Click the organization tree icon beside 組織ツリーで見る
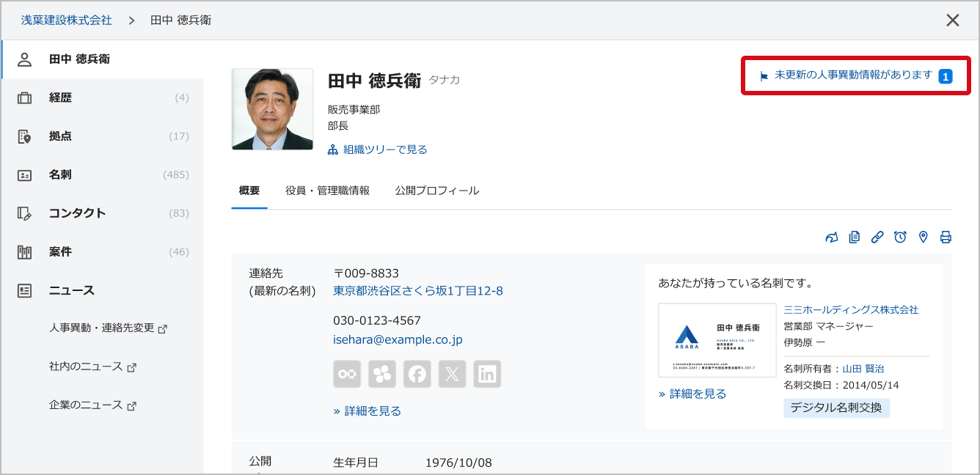Viewport: 980px width, 475px height. click(x=332, y=151)
